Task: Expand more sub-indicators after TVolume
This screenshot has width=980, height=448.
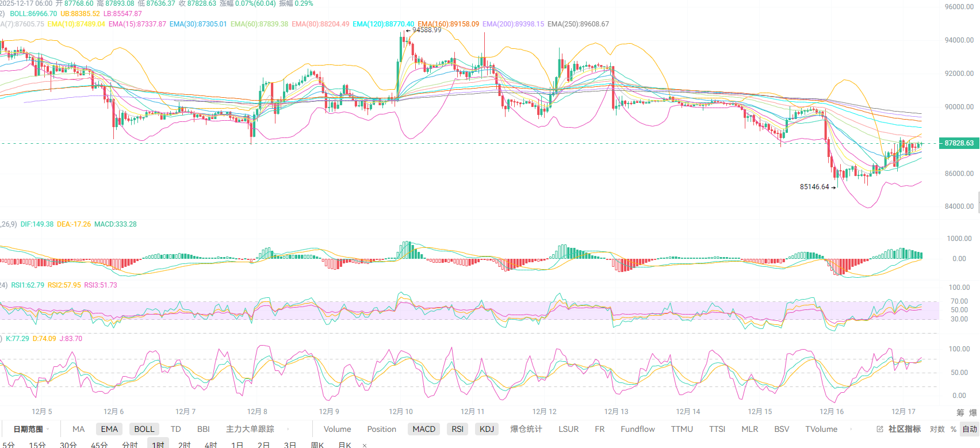Action: point(851,429)
